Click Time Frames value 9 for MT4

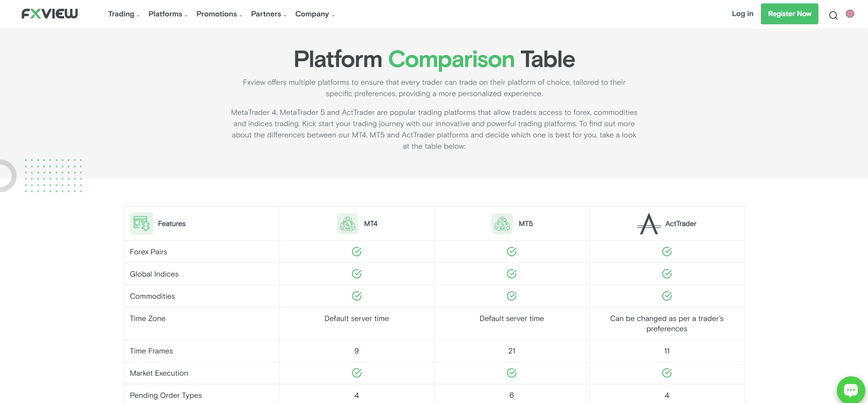tap(356, 351)
